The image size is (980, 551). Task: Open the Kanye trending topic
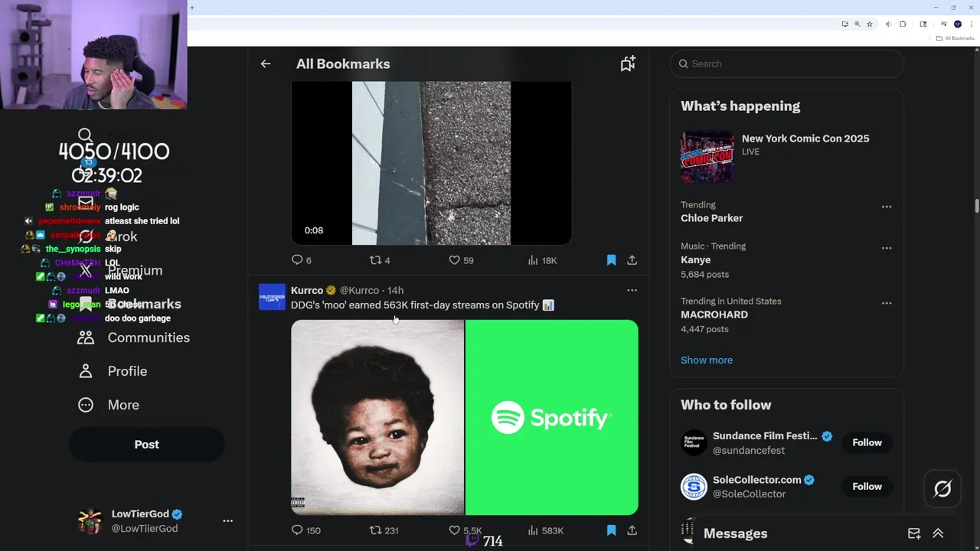click(695, 260)
